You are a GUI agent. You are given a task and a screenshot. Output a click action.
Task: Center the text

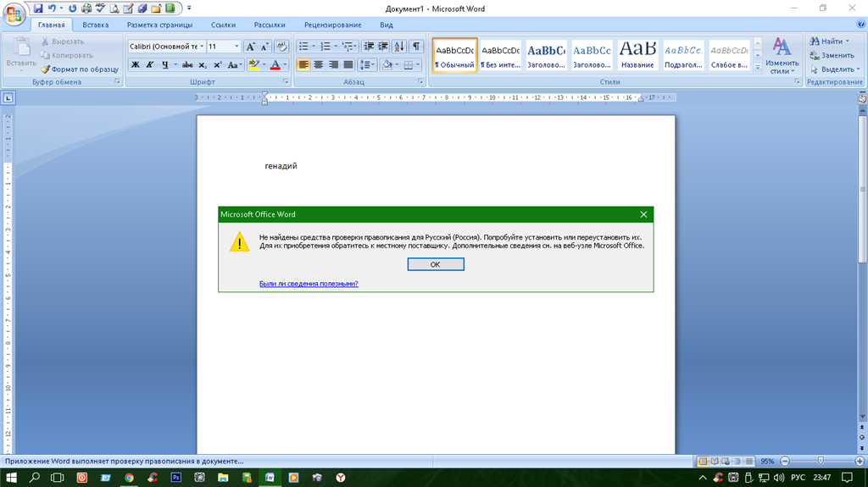(x=319, y=64)
